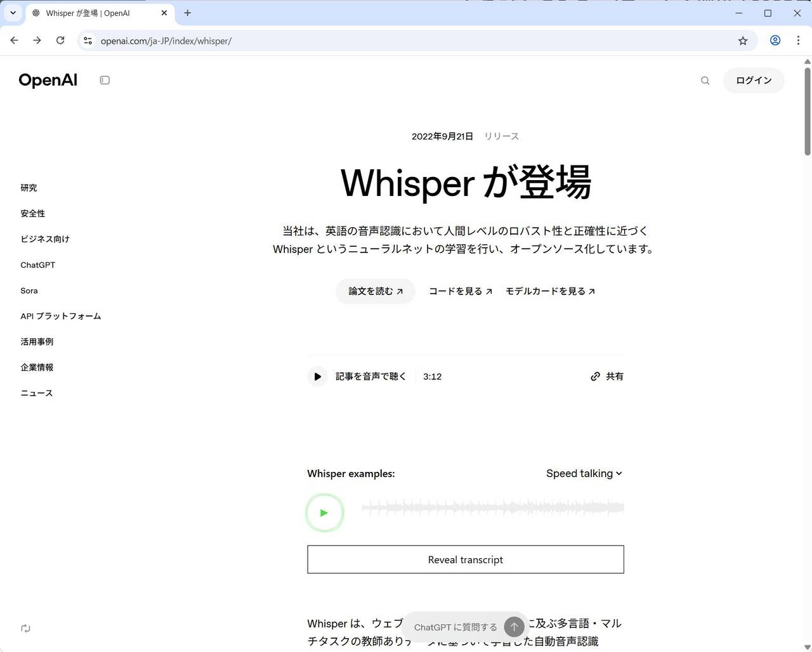Click the OpenAI logo
Viewport: 812px width, 652px height.
pos(48,81)
